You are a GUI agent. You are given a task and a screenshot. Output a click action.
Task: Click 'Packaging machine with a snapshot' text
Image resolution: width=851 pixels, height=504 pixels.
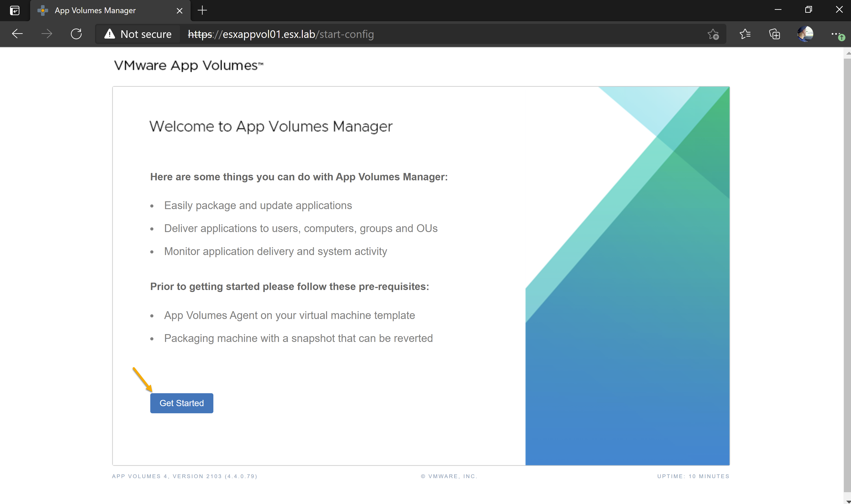click(299, 338)
